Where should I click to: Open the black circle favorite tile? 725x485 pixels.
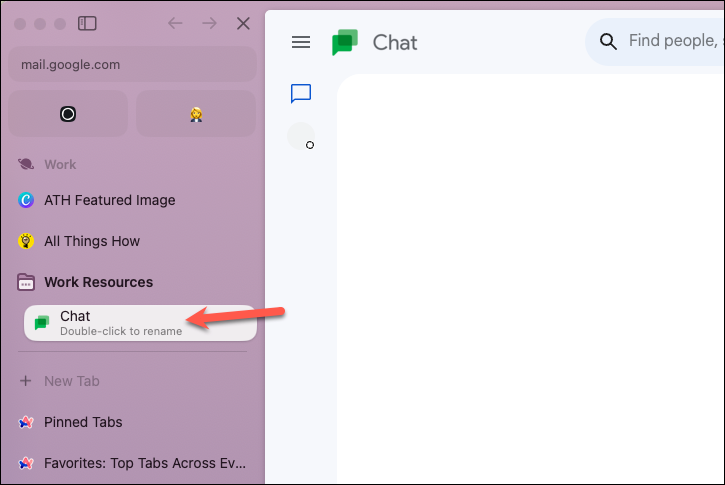pos(68,114)
